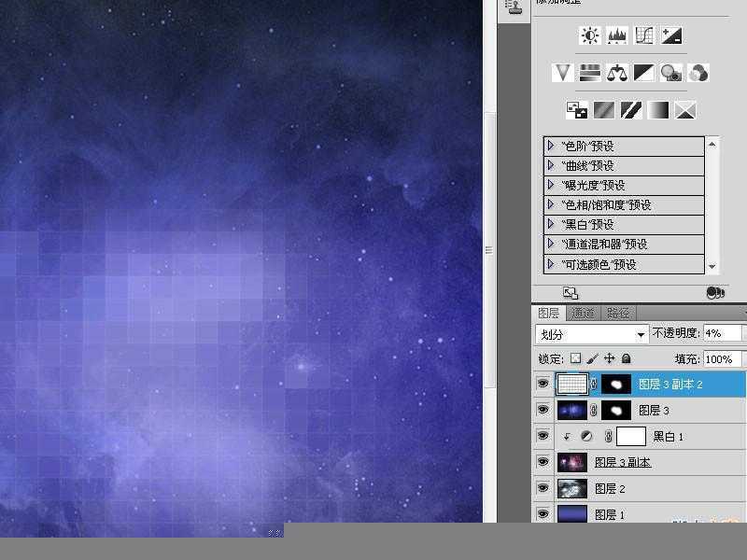Click the 填充 100% field
Screen dimensions: 747x560
coord(722,359)
